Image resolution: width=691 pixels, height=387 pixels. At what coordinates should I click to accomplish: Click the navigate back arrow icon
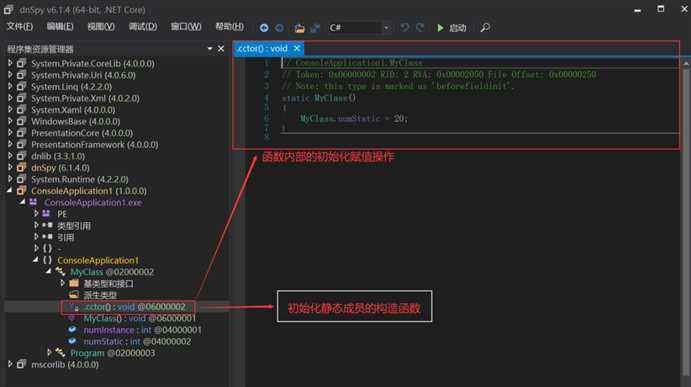point(264,28)
